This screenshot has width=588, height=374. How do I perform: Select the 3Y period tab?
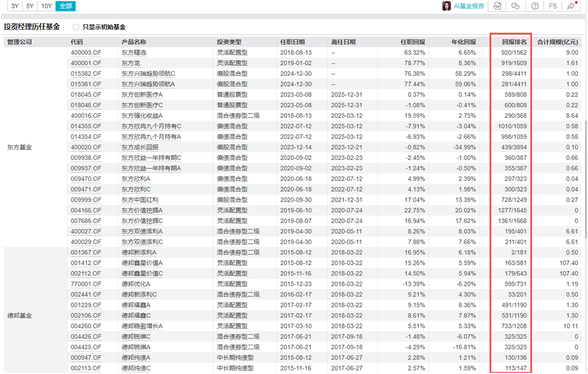pos(15,6)
